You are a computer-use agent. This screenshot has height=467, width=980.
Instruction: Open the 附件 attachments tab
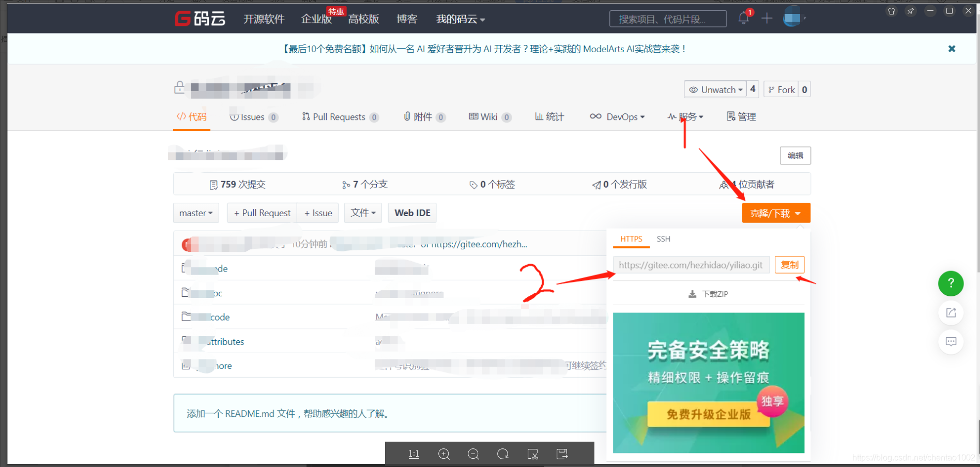coord(424,117)
